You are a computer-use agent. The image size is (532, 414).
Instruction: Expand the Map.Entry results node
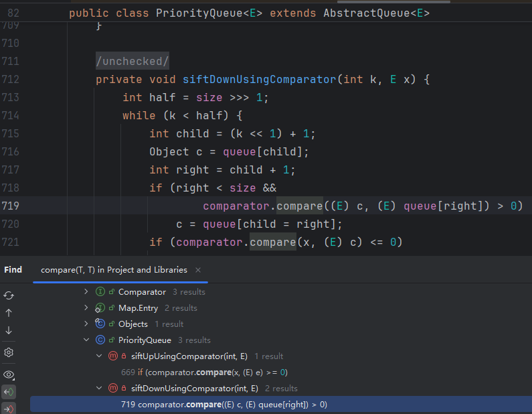[86, 308]
